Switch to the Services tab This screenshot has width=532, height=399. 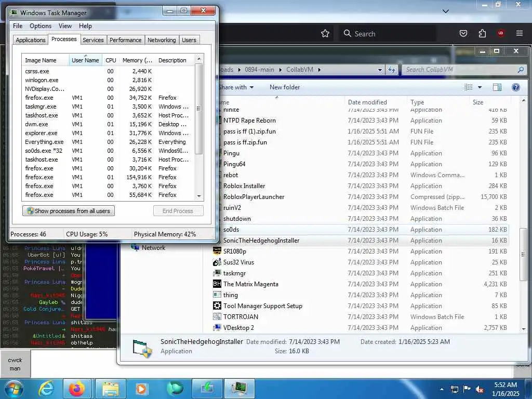point(93,40)
